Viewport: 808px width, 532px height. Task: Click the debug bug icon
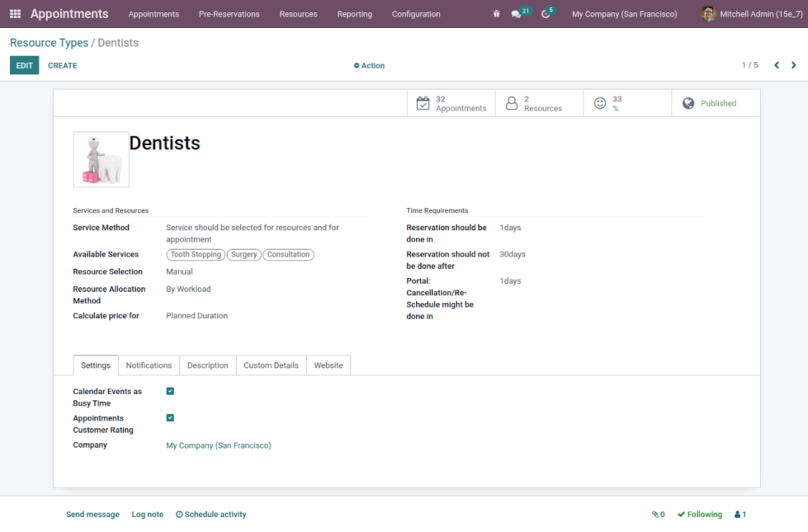click(x=496, y=14)
